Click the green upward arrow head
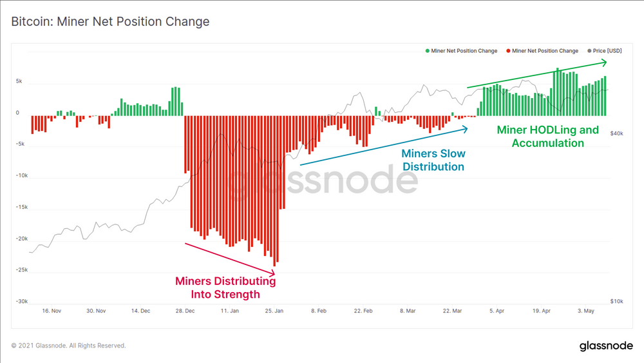Image resolution: width=644 pixels, height=363 pixels. click(x=604, y=63)
